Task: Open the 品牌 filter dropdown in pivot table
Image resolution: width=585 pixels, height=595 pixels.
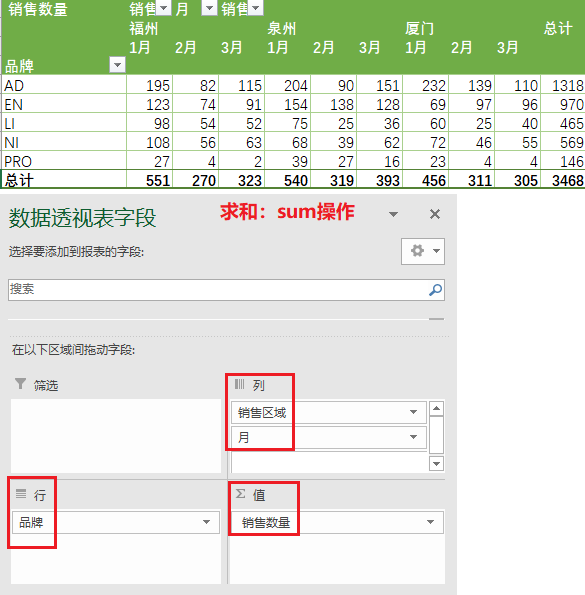Action: pyautogui.click(x=117, y=65)
